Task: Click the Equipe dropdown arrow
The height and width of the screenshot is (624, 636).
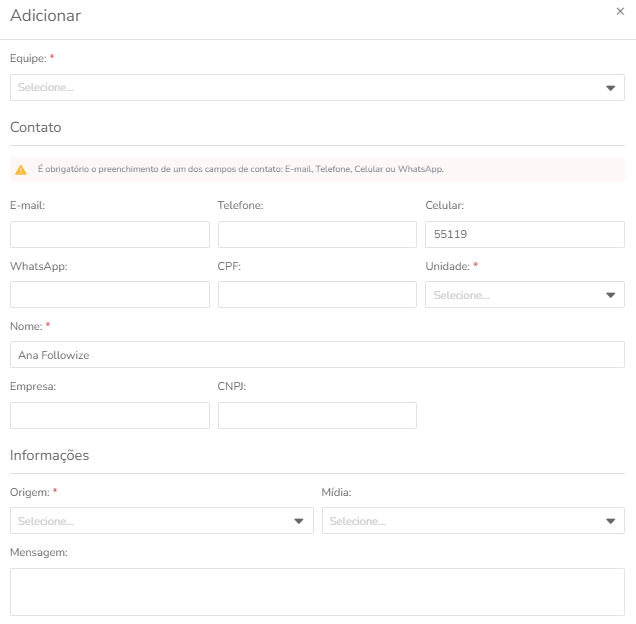Action: pos(610,88)
